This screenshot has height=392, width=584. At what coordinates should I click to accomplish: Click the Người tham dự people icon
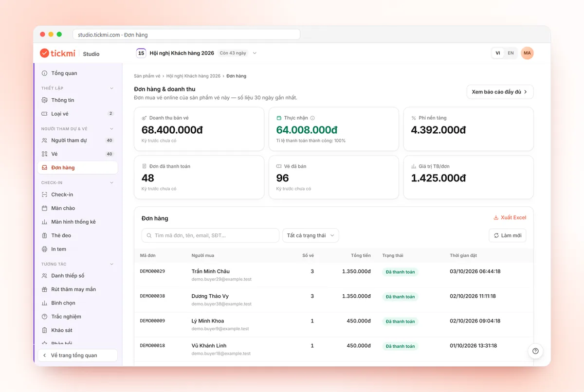(45, 141)
